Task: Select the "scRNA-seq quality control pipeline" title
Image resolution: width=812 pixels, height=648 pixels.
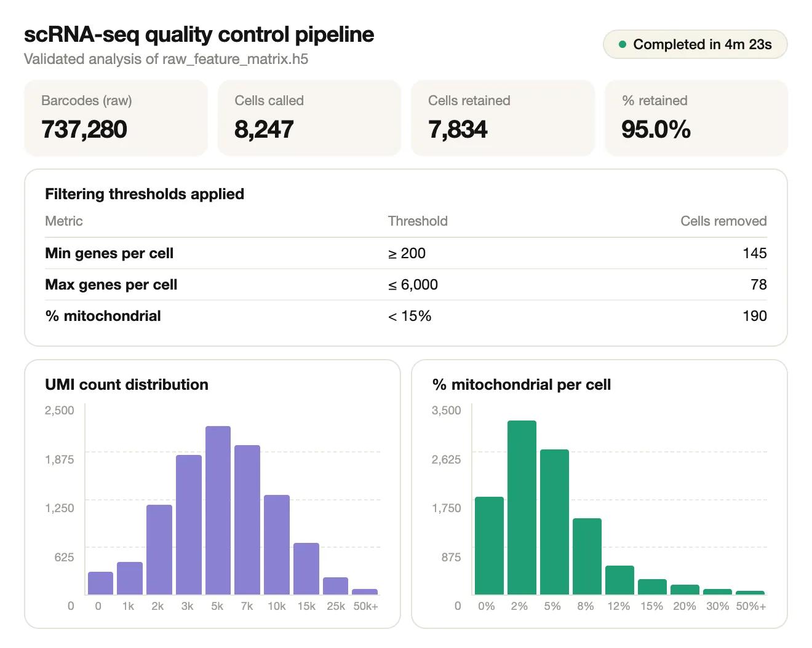Action: pyautogui.click(x=199, y=34)
